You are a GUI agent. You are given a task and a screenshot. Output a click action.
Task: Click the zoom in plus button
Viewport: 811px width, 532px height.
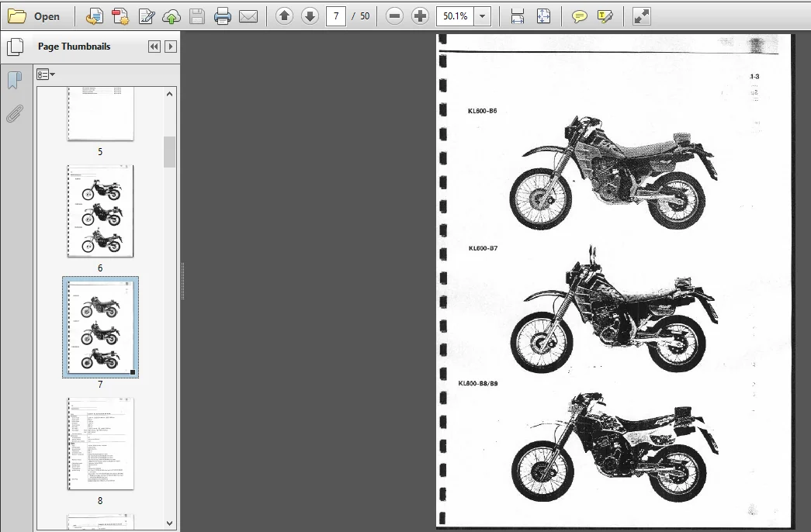pyautogui.click(x=420, y=16)
